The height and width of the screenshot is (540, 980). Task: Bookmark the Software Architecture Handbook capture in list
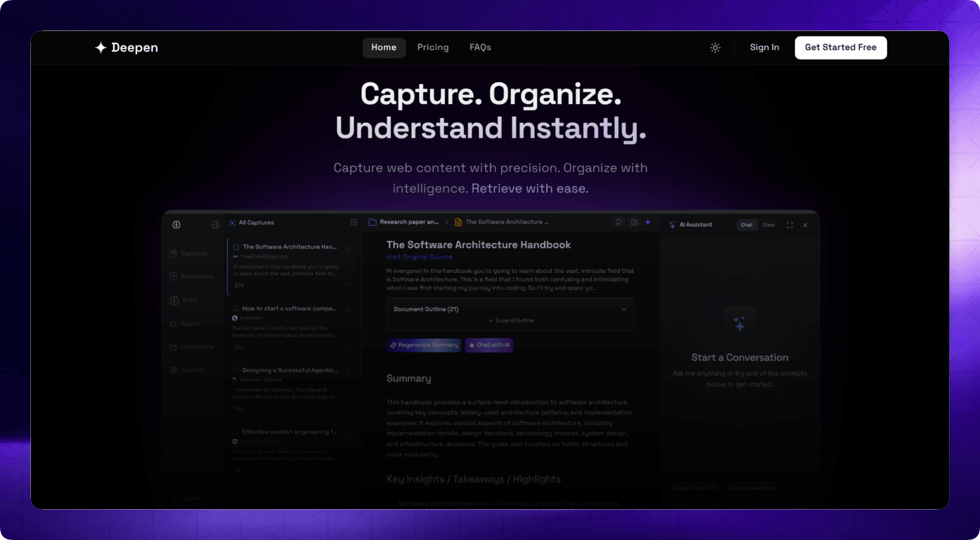point(348,248)
